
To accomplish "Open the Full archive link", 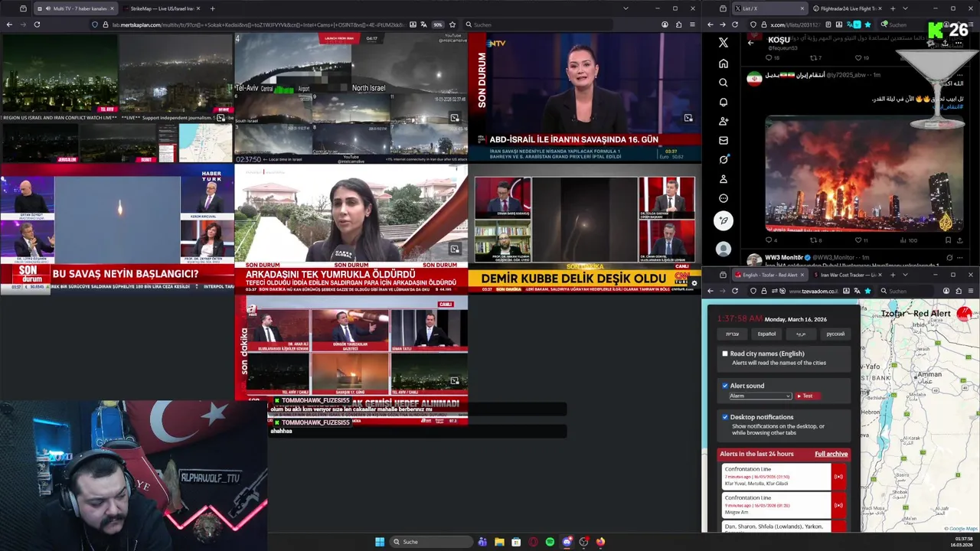I will pos(831,454).
